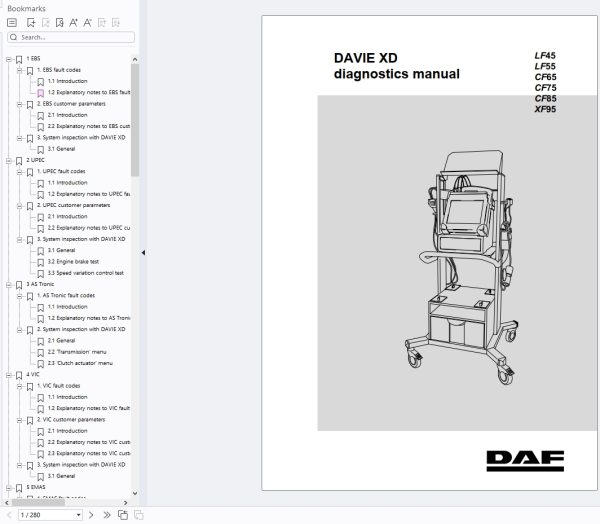600x524 pixels.
Task: Click bookmark icon next to '2 UPEC'
Action: coord(19,161)
